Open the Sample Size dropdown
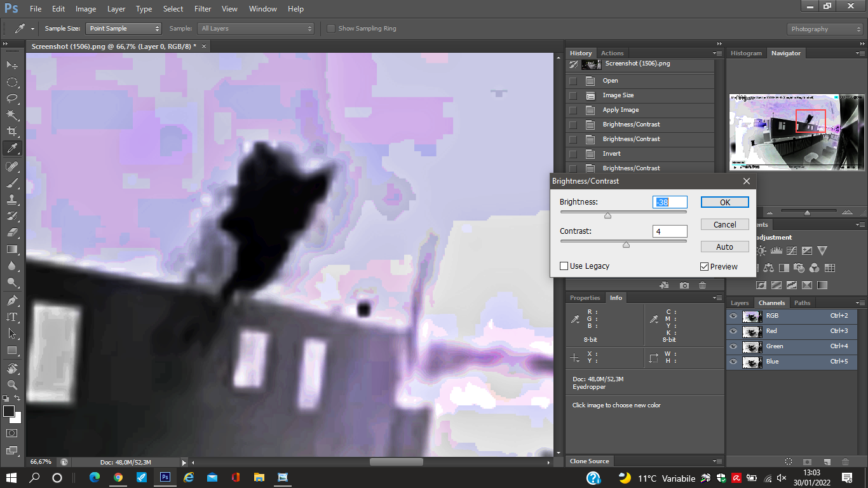 [x=124, y=29]
